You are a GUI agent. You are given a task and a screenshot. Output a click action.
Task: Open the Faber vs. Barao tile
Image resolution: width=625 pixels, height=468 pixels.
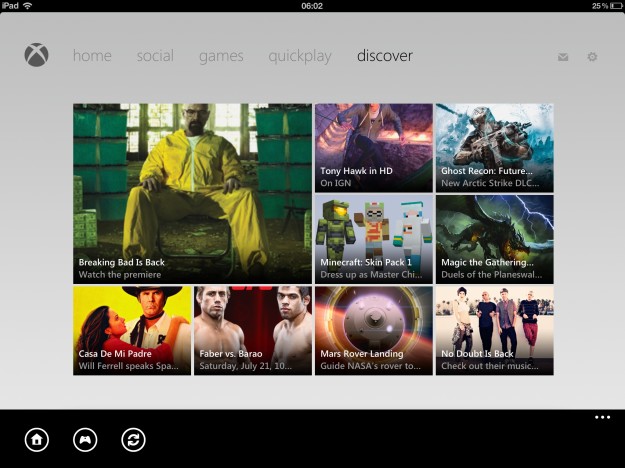pos(253,330)
